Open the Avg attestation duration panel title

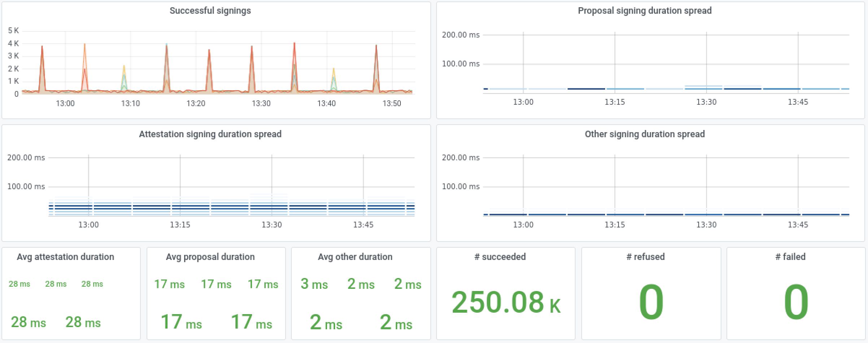[65, 257]
